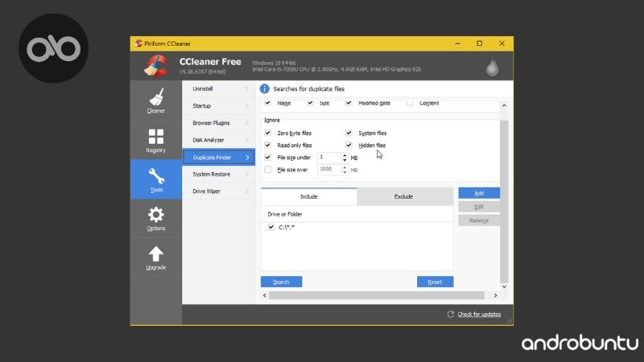Open Check for updates link
Image resolution: width=644 pixels, height=362 pixels.
(479, 314)
